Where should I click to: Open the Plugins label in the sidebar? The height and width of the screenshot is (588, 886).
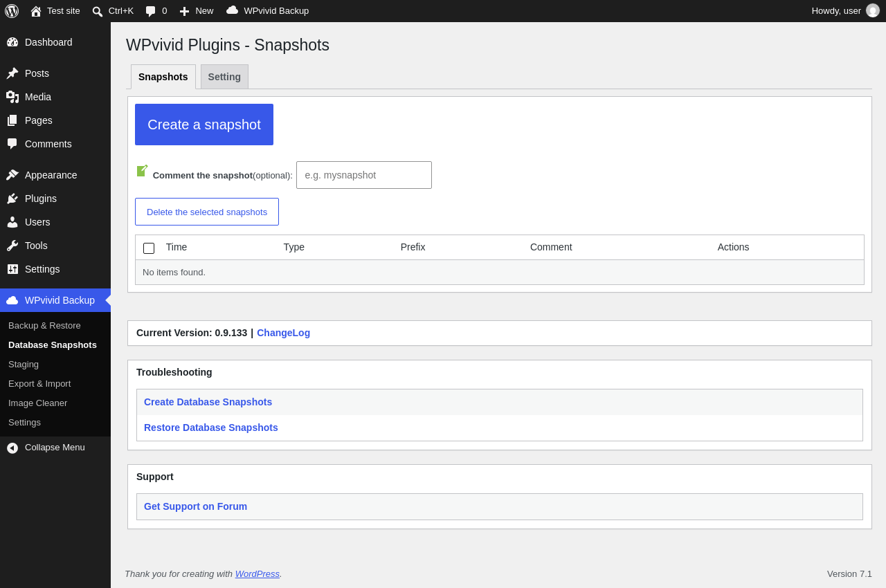(41, 199)
